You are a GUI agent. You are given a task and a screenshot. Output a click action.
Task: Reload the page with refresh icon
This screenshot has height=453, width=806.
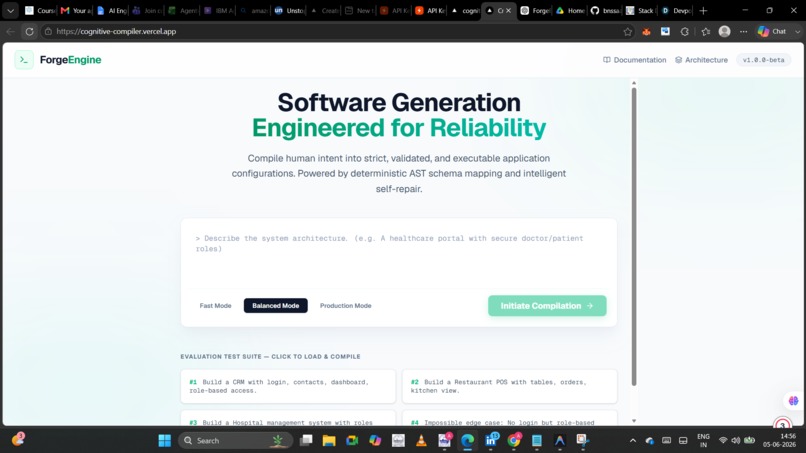(x=29, y=31)
